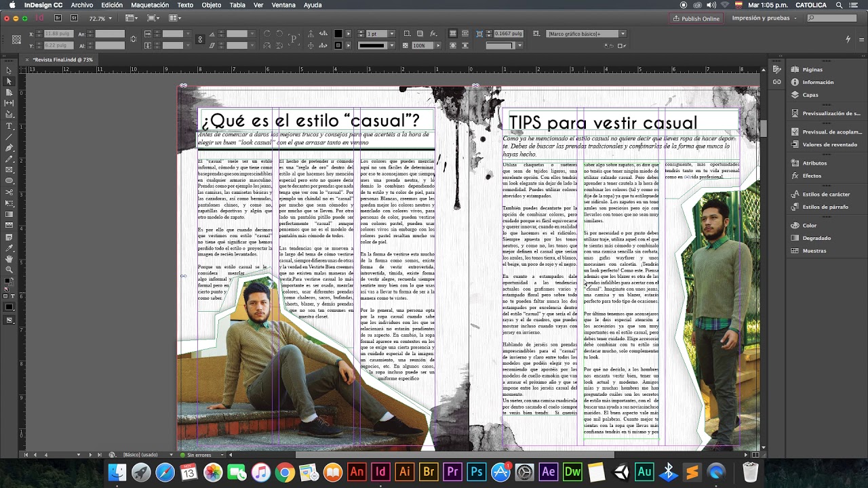The image size is (868, 488).
Task: Toggle constrain proportions link for scaling
Action: 200,39
